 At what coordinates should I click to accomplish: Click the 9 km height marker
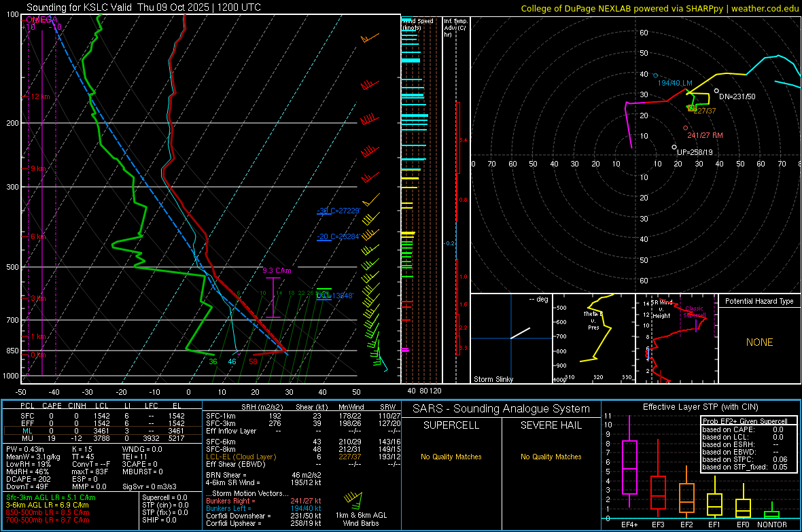coord(38,169)
